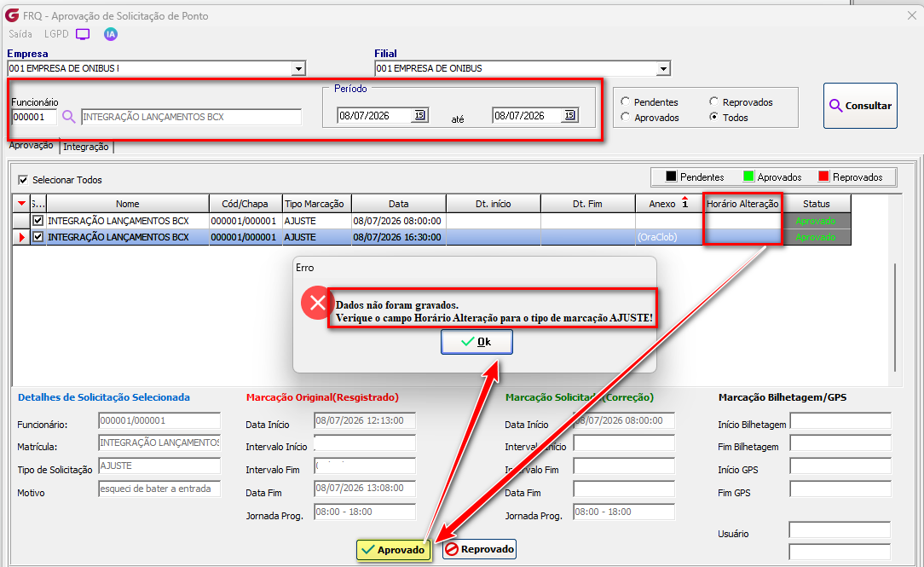Image resolution: width=924 pixels, height=567 pixels.
Task: Click the grid vertical scrollbar
Action: (895, 317)
